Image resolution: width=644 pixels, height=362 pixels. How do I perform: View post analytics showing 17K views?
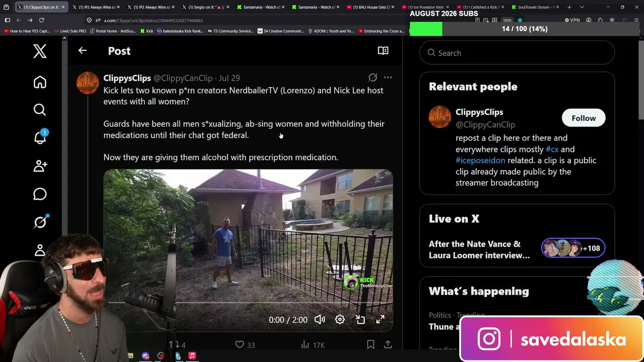pos(312,345)
